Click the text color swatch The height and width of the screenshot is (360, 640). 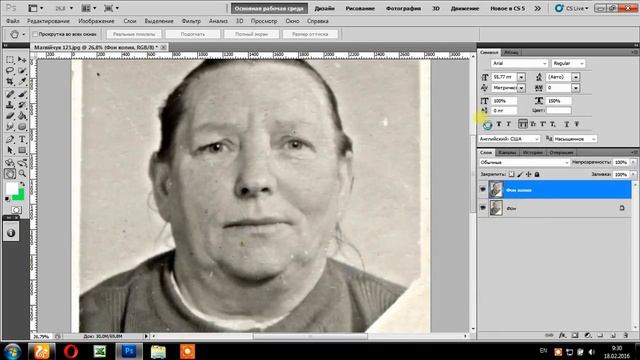tap(559, 110)
